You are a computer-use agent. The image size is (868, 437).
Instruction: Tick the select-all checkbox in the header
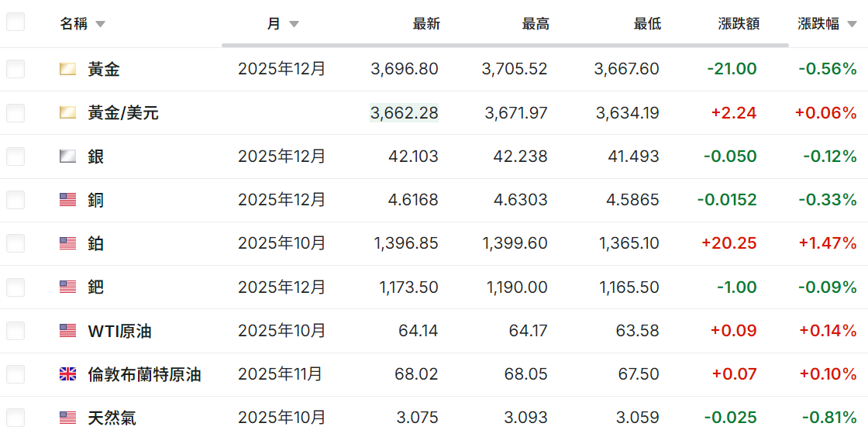15,22
